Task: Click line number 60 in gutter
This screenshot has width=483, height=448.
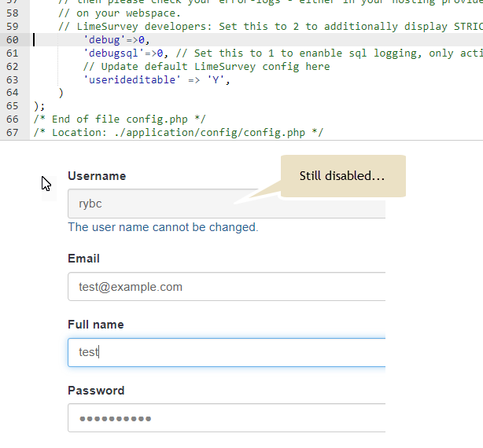Action: point(11,39)
